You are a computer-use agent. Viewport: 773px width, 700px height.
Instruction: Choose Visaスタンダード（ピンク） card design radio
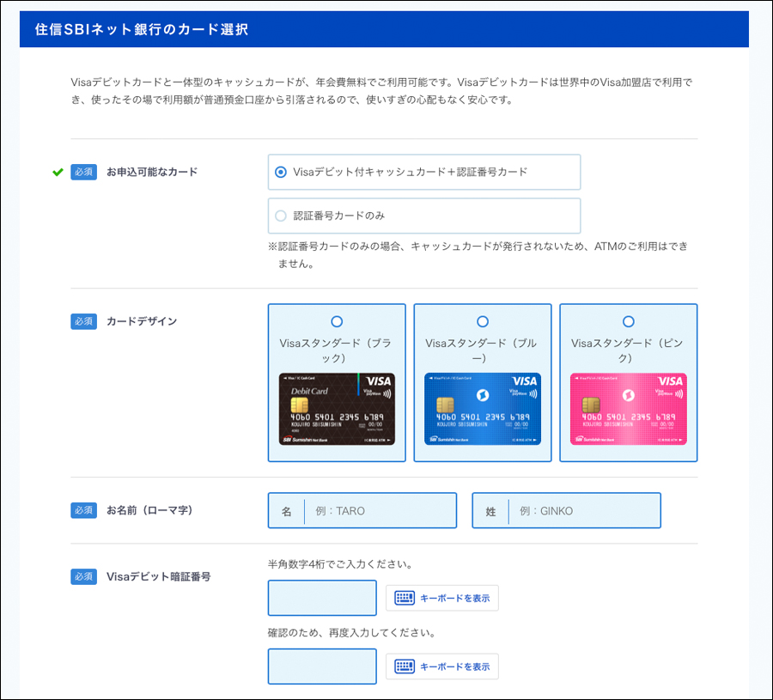click(x=628, y=321)
